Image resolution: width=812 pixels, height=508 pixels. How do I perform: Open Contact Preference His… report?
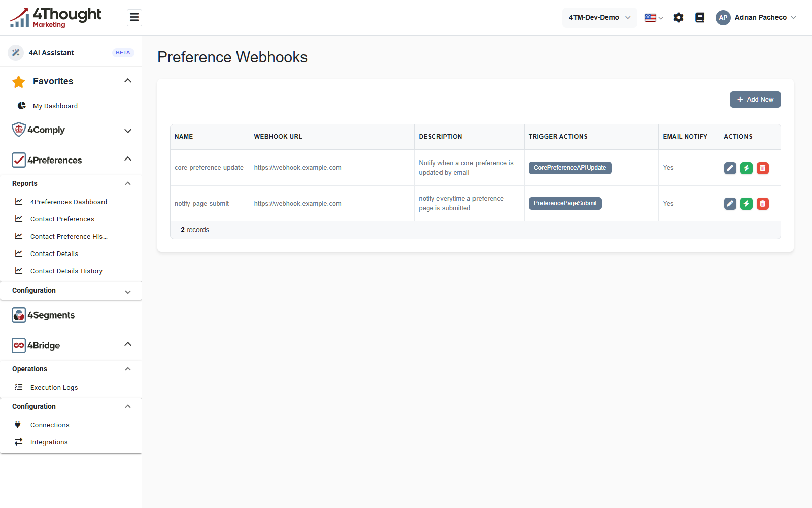pos(69,236)
